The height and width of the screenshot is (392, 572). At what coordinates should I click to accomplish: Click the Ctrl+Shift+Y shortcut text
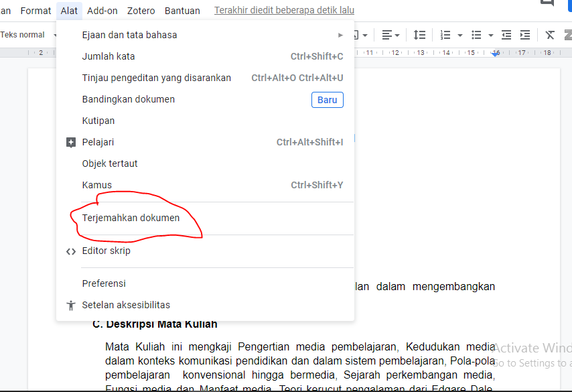(x=317, y=185)
